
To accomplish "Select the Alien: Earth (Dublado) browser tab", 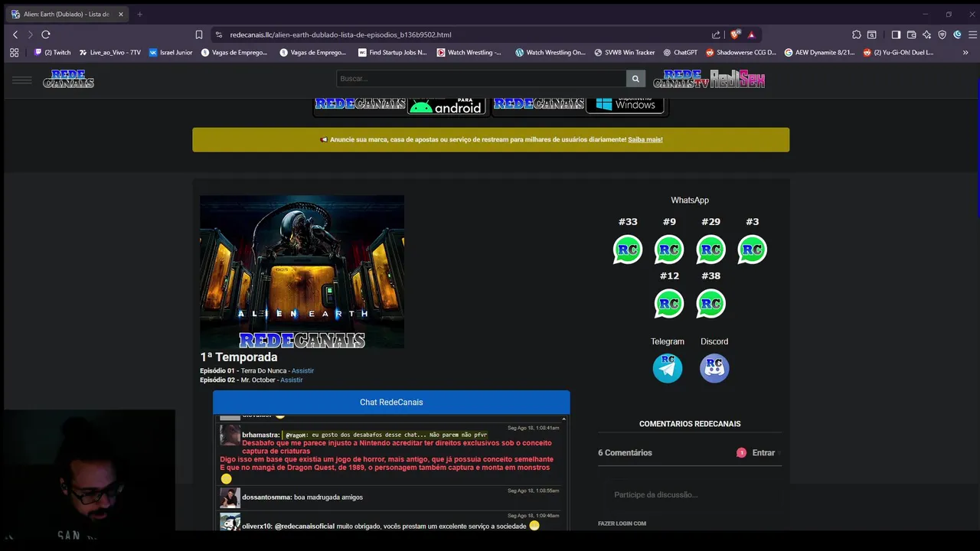I will tap(67, 14).
